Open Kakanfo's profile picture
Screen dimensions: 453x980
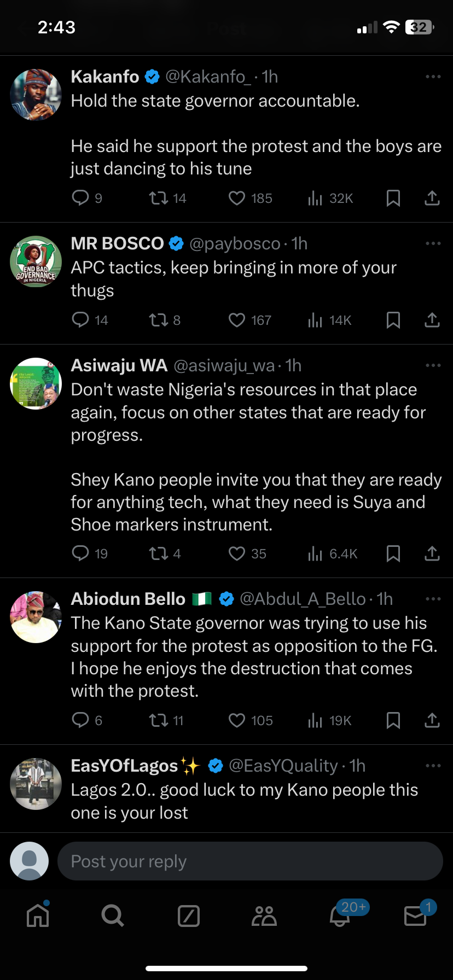36,95
